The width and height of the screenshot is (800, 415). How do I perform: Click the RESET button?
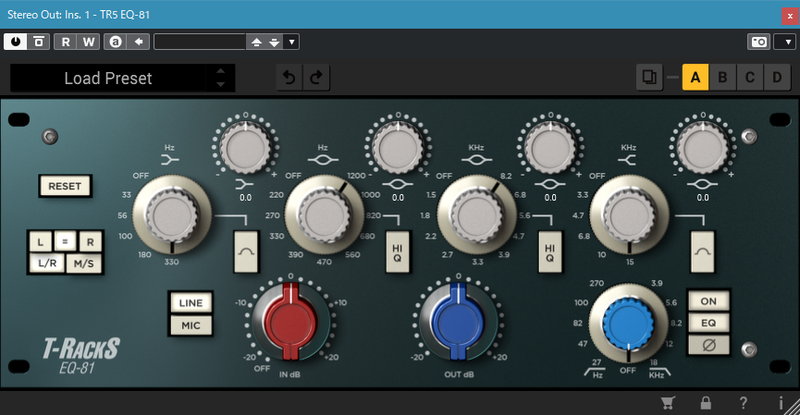coord(65,186)
